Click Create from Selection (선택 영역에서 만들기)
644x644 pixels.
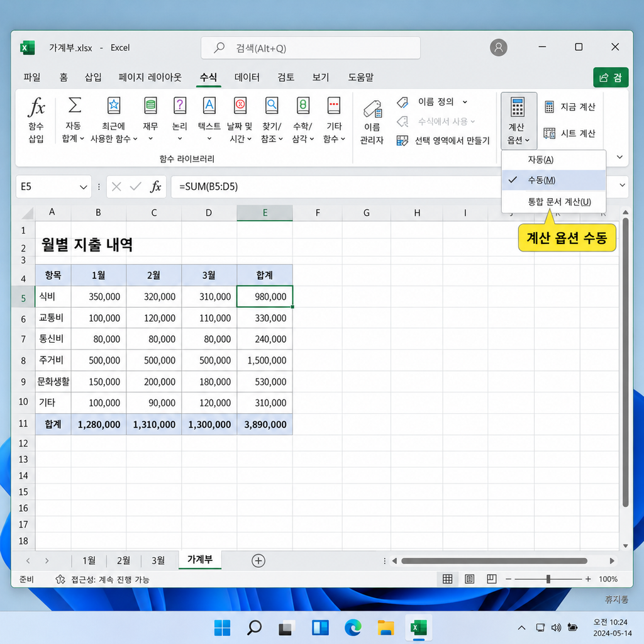[443, 141]
